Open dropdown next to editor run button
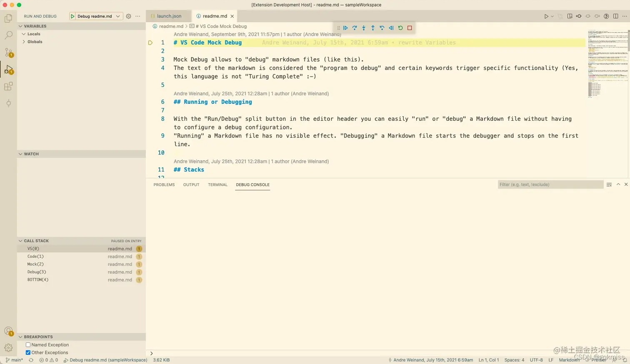 tap(552, 16)
